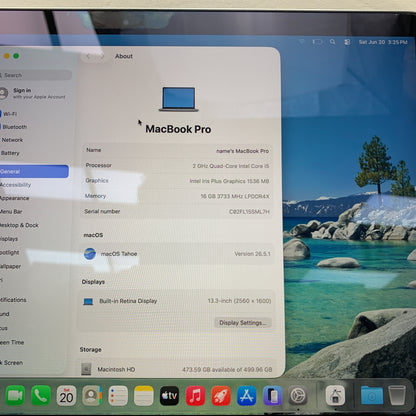Click the storage available text
Image resolution: width=416 pixels, height=416 pixels.
[227, 370]
